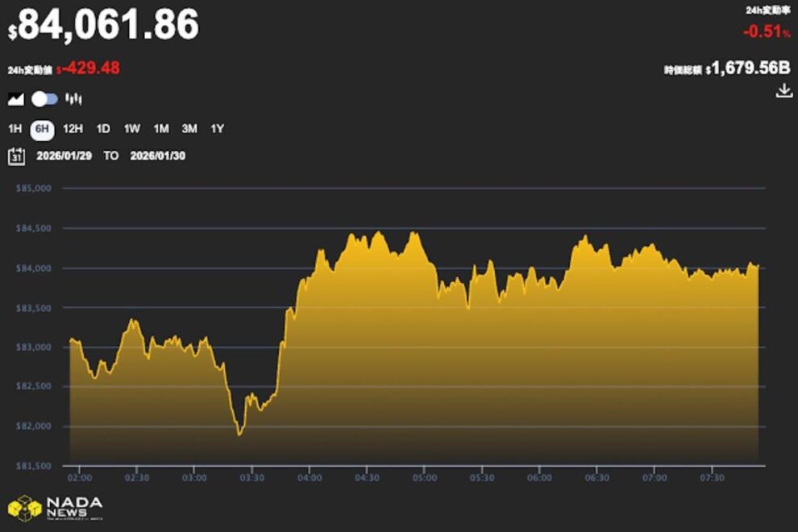
Task: Open the start date 2026/01/29 selector
Action: pyautogui.click(x=64, y=156)
